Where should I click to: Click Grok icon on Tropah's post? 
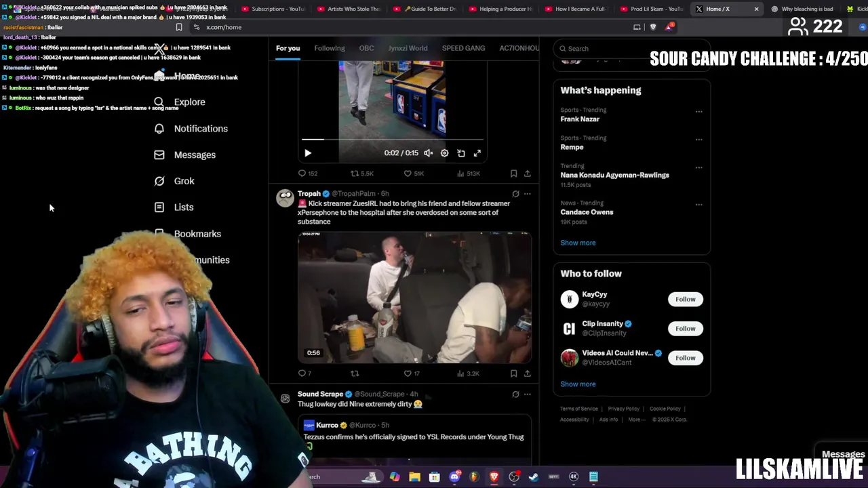point(515,194)
